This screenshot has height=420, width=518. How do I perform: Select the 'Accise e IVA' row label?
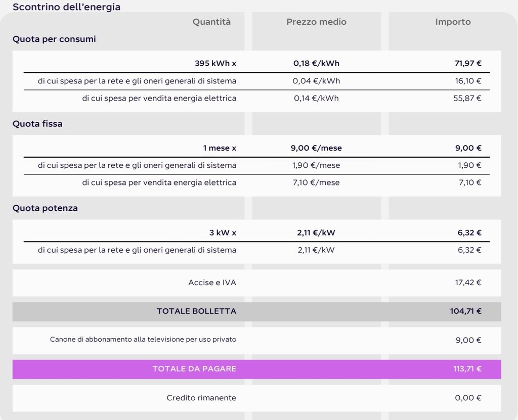tap(212, 283)
